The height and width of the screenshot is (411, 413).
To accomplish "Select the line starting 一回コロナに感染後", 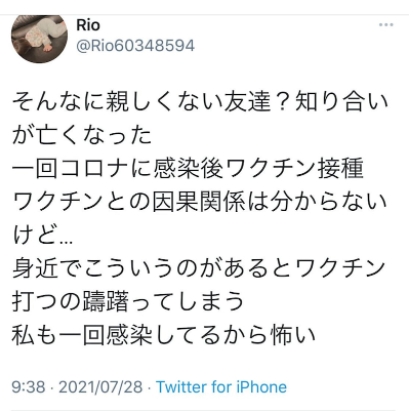I will [x=188, y=168].
